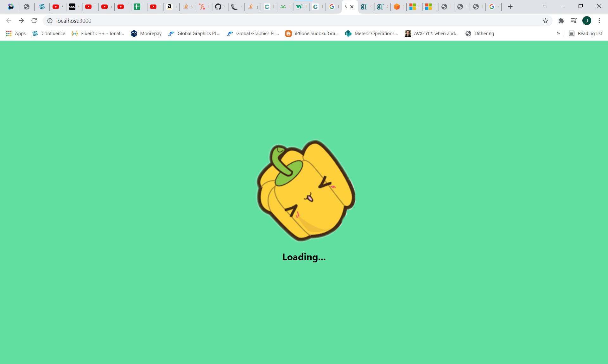Bookmark this page with the star icon
The height and width of the screenshot is (364, 608).
point(545,21)
